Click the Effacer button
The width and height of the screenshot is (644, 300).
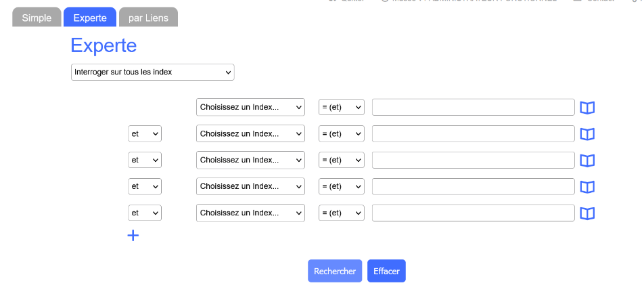pyautogui.click(x=386, y=271)
